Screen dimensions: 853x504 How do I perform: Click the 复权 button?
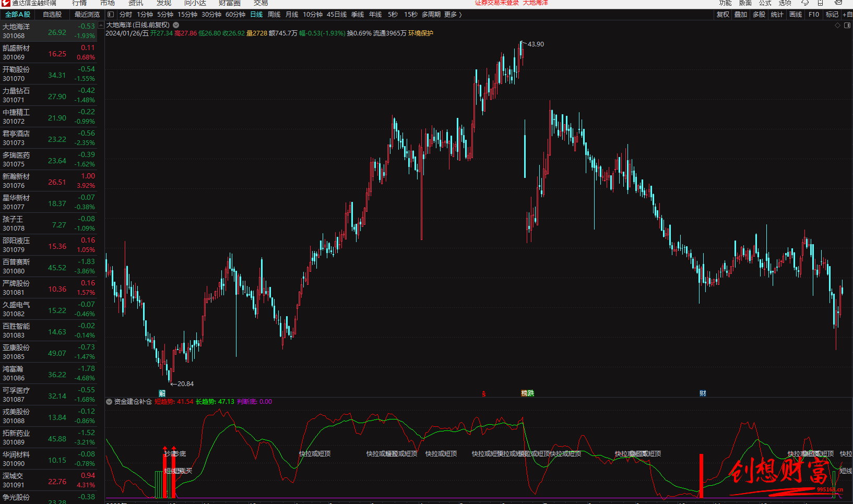click(x=723, y=15)
